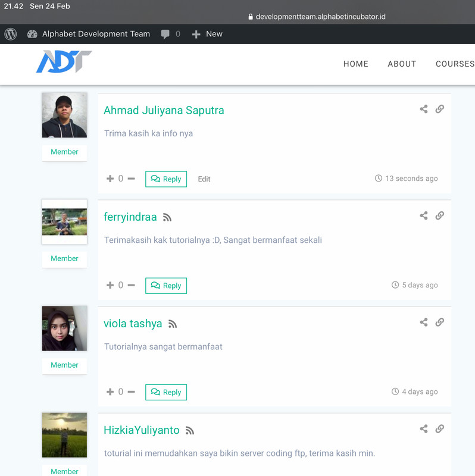
Task: Click the '13 seconds ago' timestamp
Action: tap(411, 178)
